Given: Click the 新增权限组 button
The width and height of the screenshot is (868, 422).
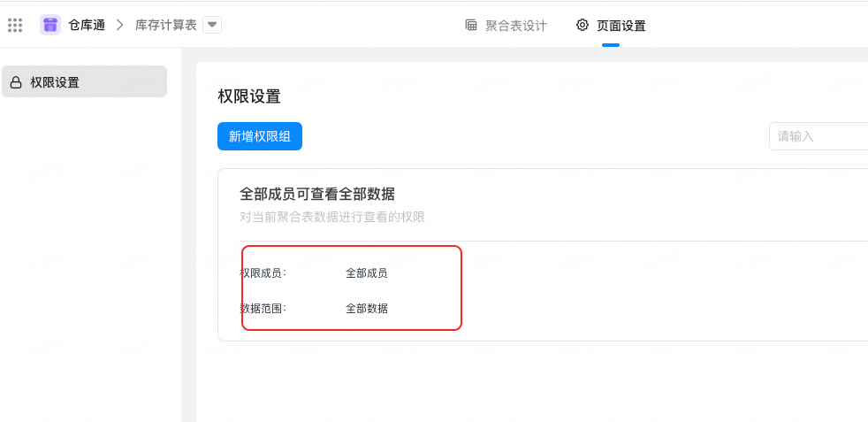Looking at the screenshot, I should click(260, 136).
